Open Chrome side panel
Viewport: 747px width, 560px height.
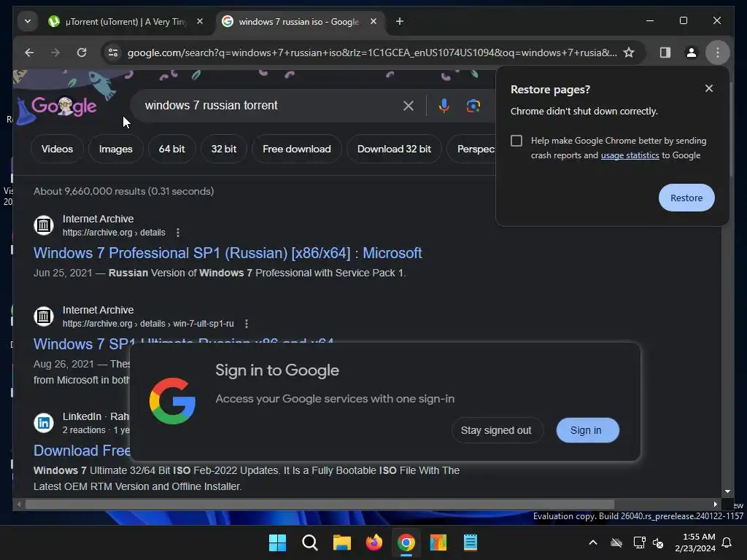(x=665, y=52)
